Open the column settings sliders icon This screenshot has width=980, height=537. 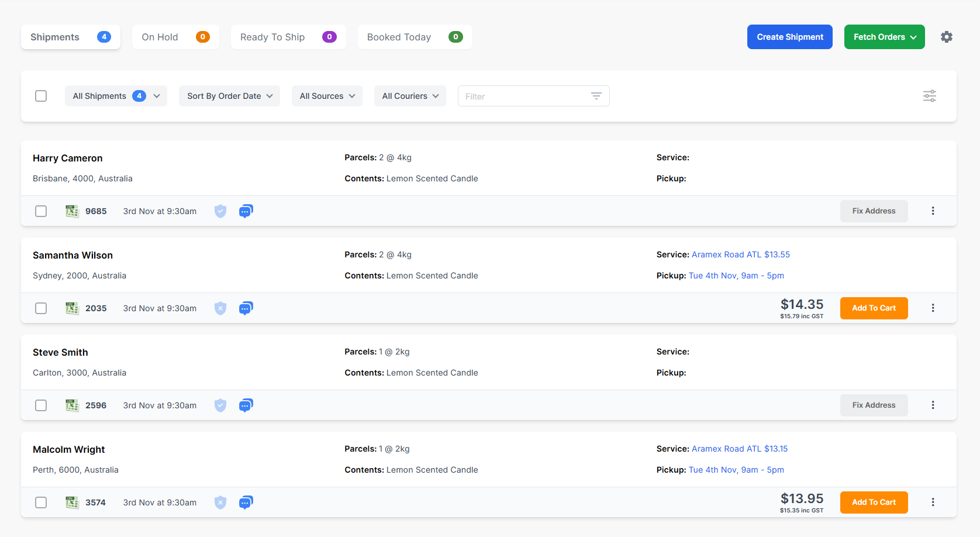pos(929,95)
